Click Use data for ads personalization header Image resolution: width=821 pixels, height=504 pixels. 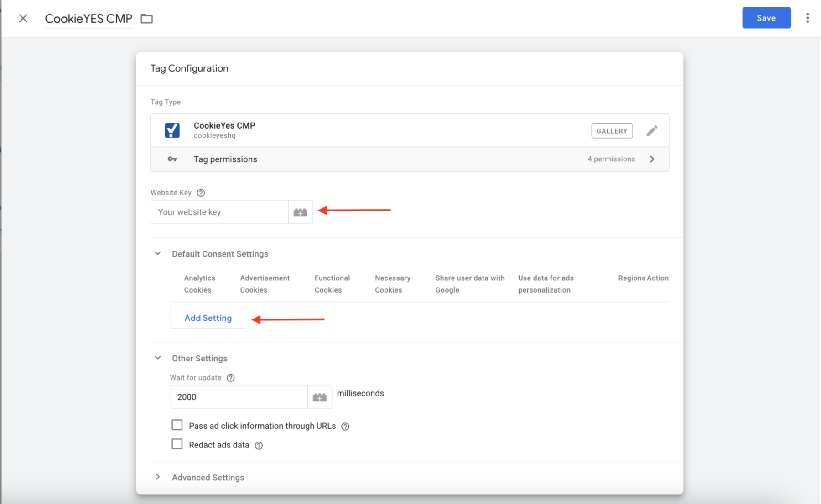[x=546, y=284]
